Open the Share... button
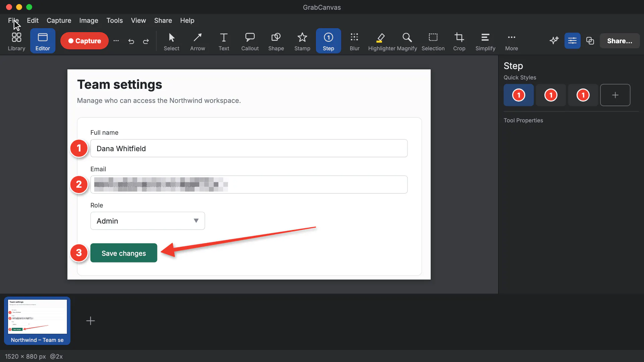 [620, 41]
